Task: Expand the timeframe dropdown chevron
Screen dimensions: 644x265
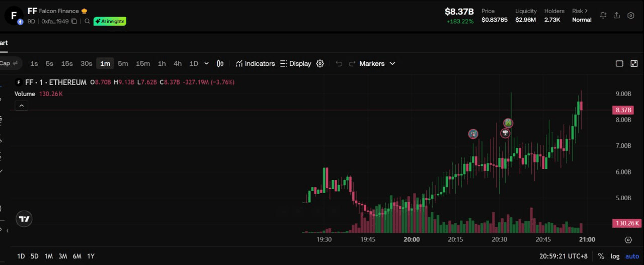Action: tap(206, 63)
